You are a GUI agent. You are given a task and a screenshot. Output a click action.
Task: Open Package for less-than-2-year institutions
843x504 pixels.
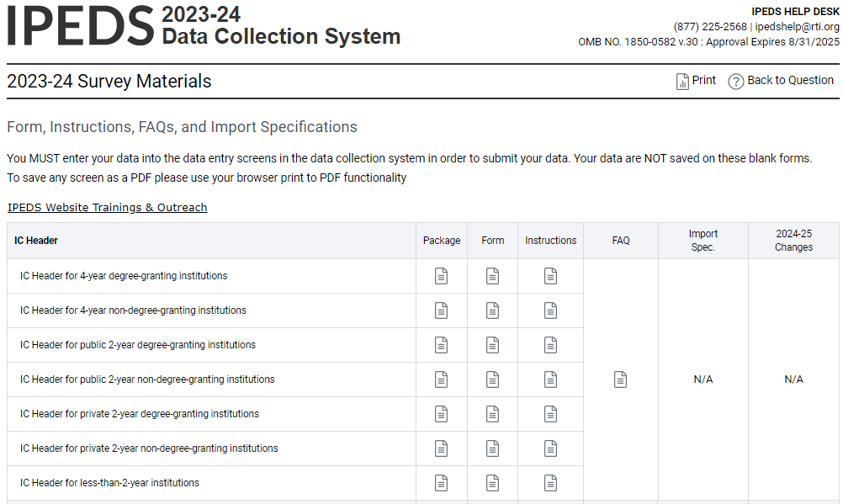[441, 483]
